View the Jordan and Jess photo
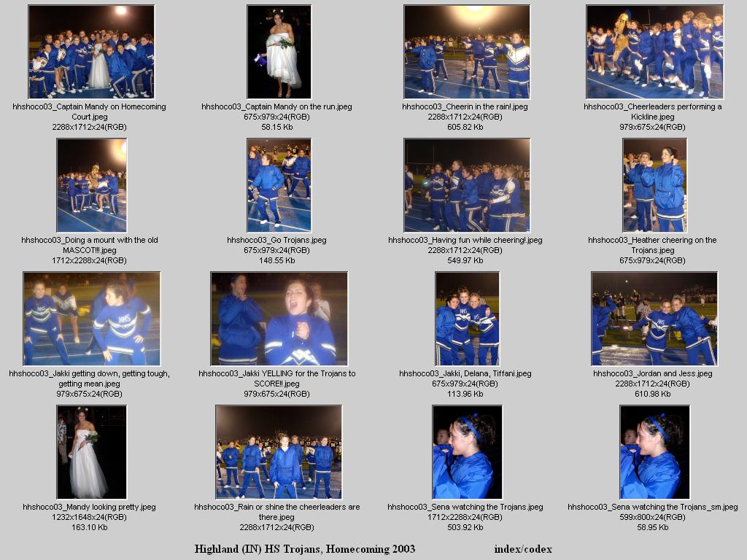The width and height of the screenshot is (747, 560). [654, 319]
